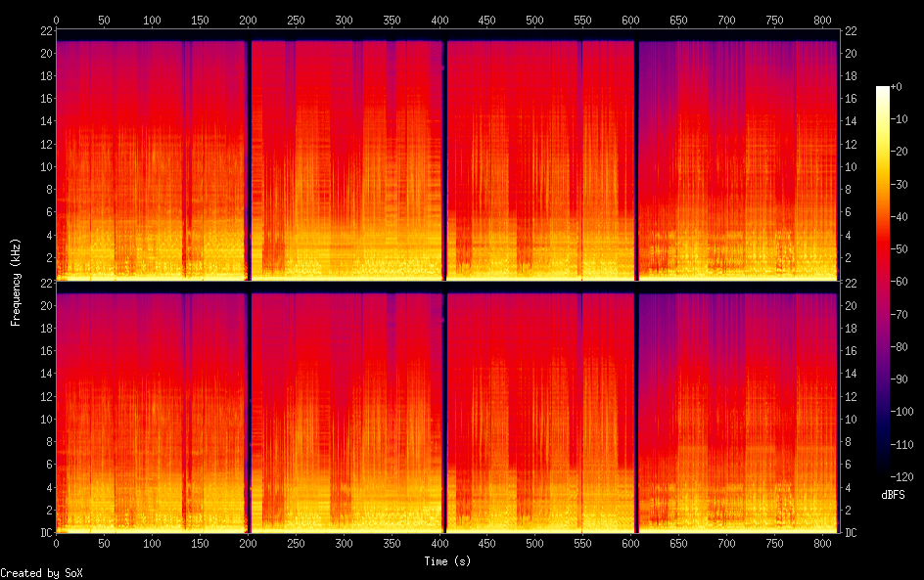This screenshot has width=924, height=580.
Task: Click the -50 dBFS color scale label
Action: 900,249
